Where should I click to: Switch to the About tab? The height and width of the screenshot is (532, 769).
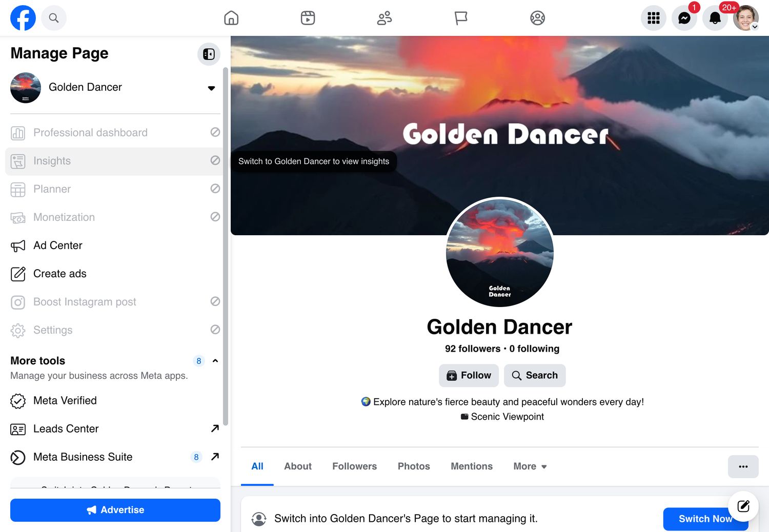click(298, 466)
